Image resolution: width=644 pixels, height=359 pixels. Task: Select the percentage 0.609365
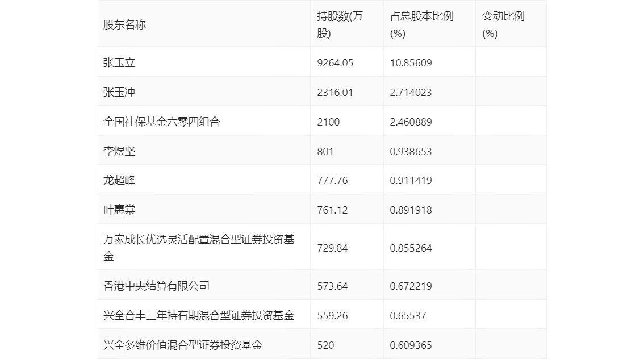(x=411, y=345)
